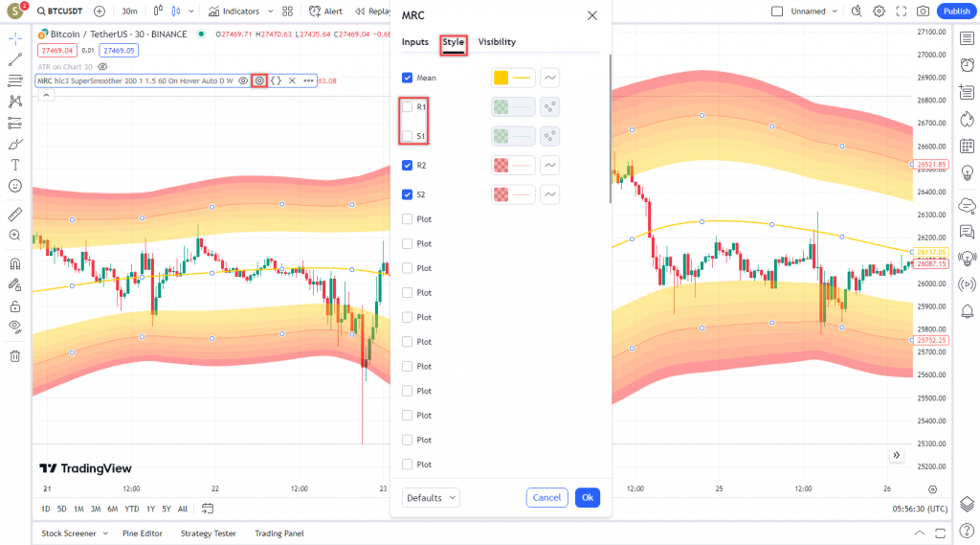Open chart settings gear in top bar

tap(880, 11)
